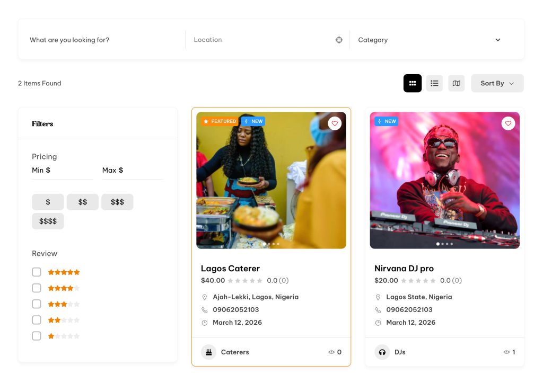Check the four-star review filter
This screenshot has height=392, width=543.
[x=37, y=288]
